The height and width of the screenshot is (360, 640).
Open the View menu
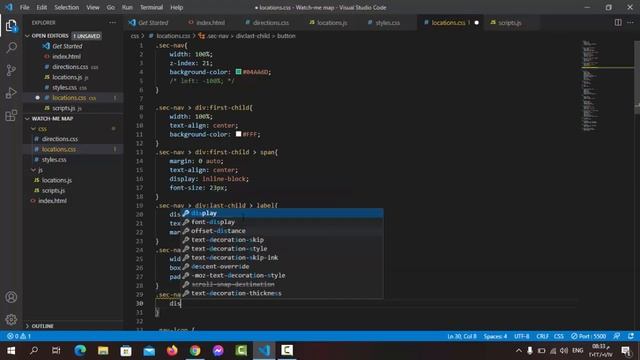pos(93,7)
